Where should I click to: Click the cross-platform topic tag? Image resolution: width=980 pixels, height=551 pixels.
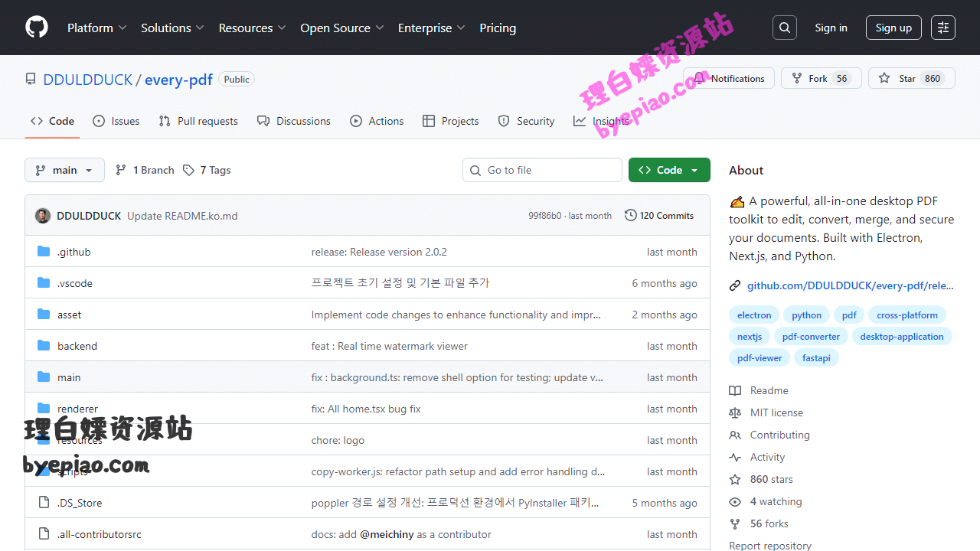(907, 315)
